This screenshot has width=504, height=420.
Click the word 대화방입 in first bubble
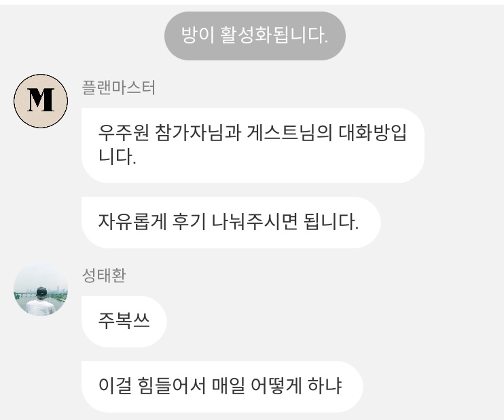click(x=372, y=132)
